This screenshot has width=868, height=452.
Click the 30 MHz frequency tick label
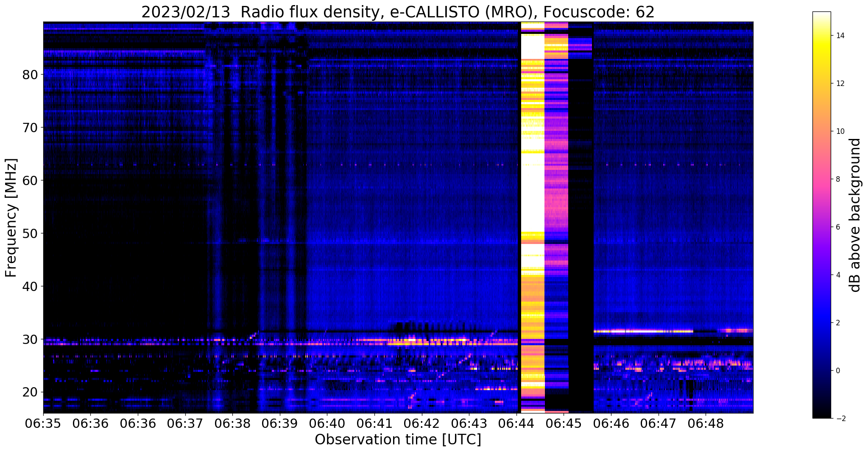pyautogui.click(x=30, y=339)
